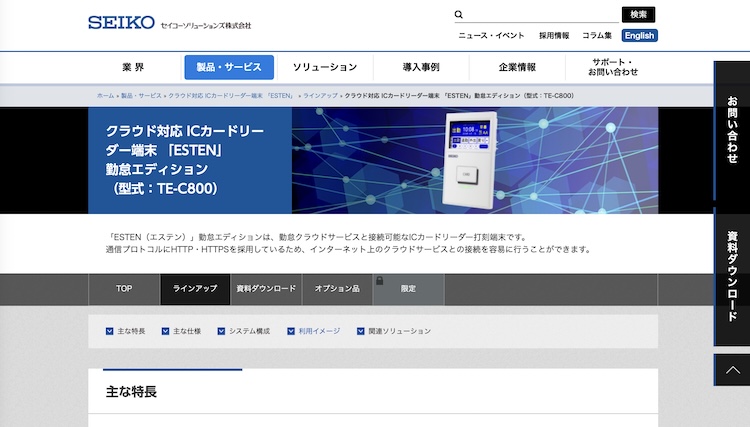Select 資料ダウンロード tab

point(266,289)
